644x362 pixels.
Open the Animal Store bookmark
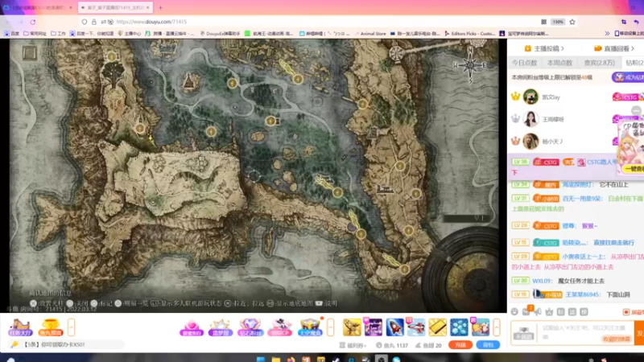click(370, 34)
